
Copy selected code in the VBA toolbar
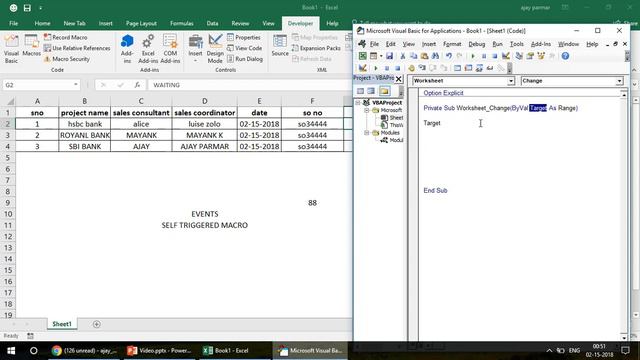coord(414,56)
